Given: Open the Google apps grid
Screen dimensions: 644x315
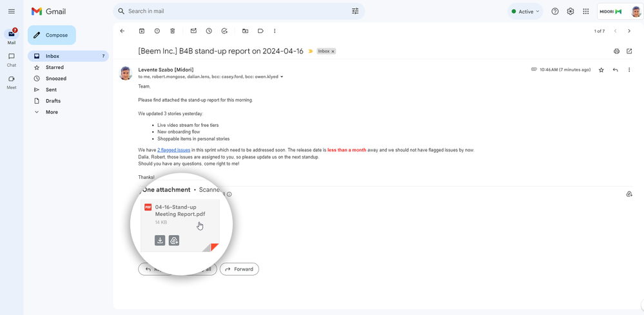Looking at the screenshot, I should [586, 12].
